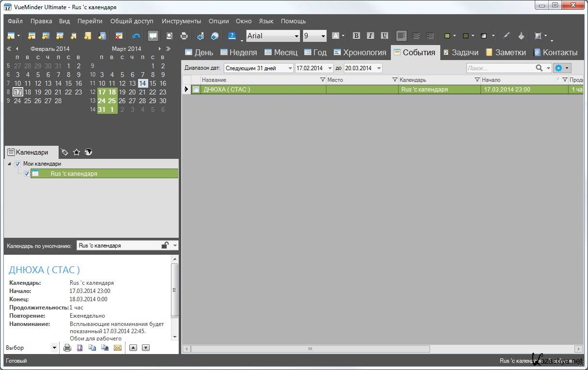Click the paint bucket fill icon

pyautogui.click(x=521, y=36)
